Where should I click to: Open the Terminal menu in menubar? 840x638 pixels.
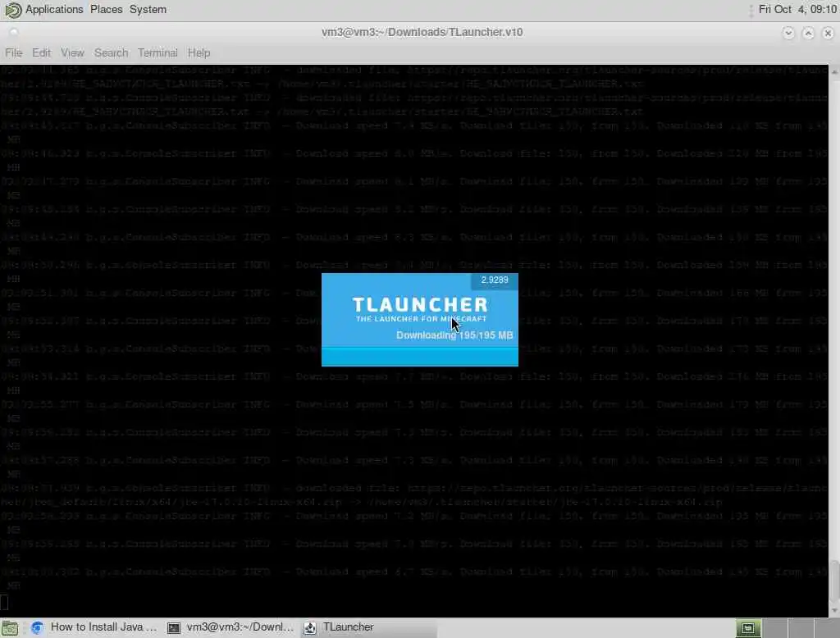(x=157, y=52)
